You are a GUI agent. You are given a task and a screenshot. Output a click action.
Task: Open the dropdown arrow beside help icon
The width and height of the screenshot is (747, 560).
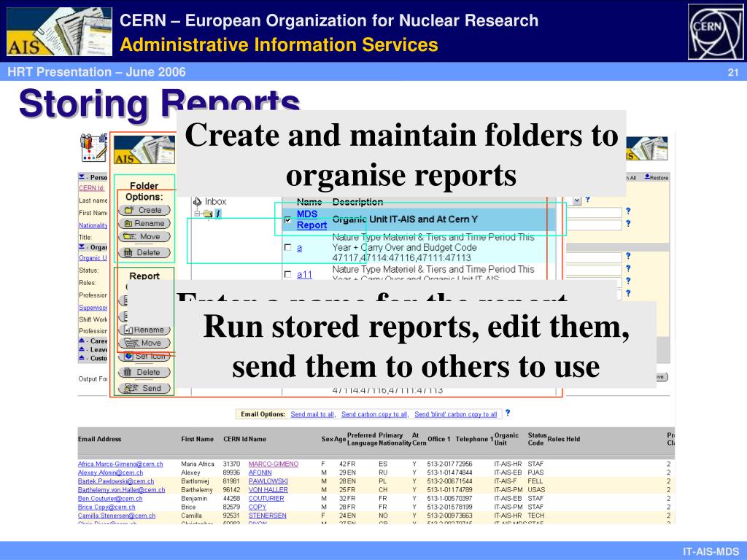pos(578,201)
